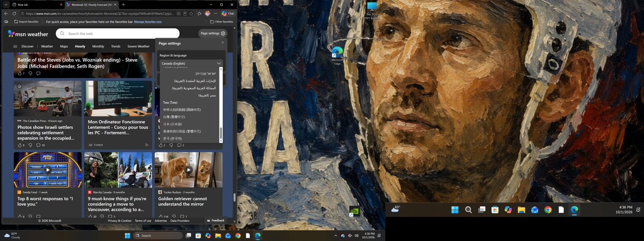The image size is (644, 241).
Task: Switch to the Monthly tab
Action: point(98,46)
